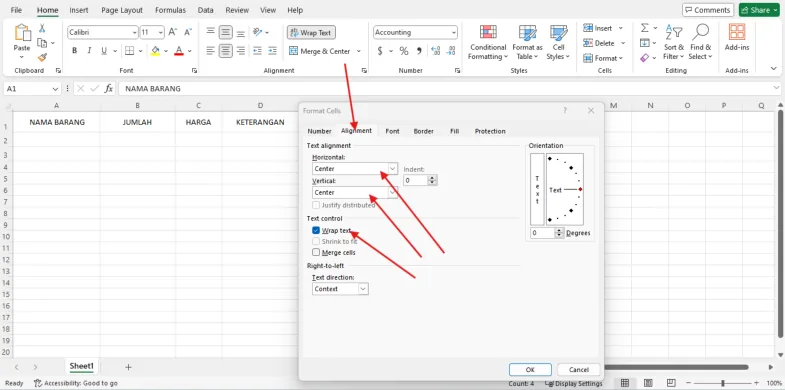Click the Insert Function fx icon
The image size is (785, 390).
pyautogui.click(x=109, y=89)
